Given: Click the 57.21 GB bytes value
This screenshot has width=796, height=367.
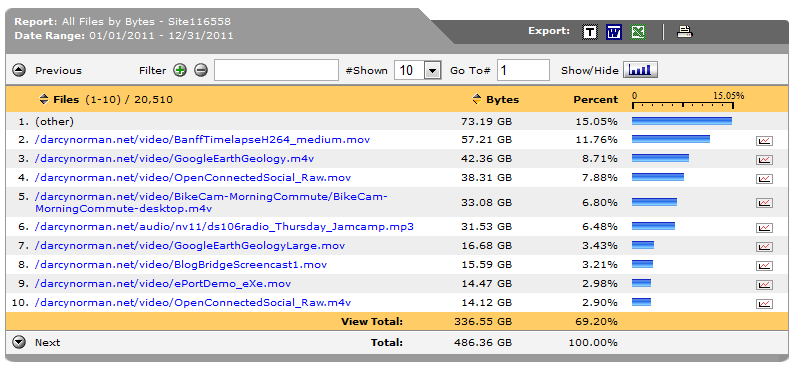Looking at the screenshot, I should (x=487, y=140).
